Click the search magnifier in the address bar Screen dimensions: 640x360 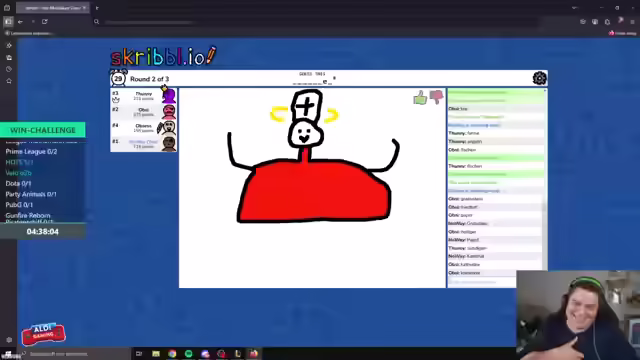coord(97,22)
